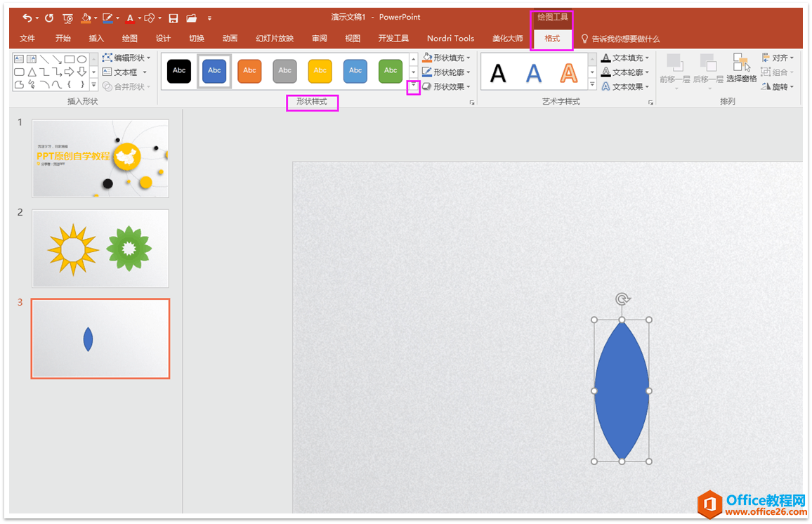Open the 文本效果 dropdown
This screenshot has height=524, width=812.
click(624, 86)
